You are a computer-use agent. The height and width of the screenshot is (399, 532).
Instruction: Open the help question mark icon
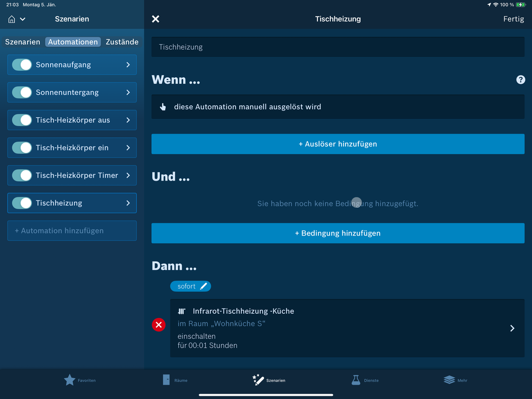(x=520, y=80)
